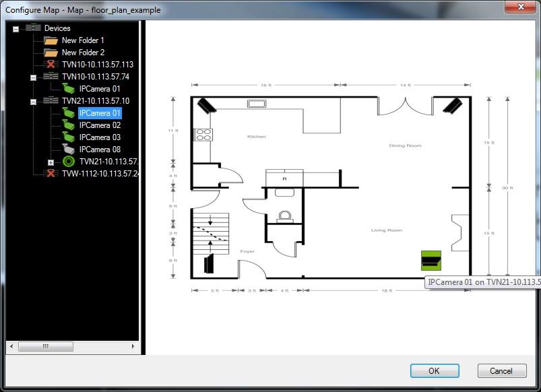The image size is (541, 392).
Task: Select the Devices label in the tree
Action: [57, 28]
